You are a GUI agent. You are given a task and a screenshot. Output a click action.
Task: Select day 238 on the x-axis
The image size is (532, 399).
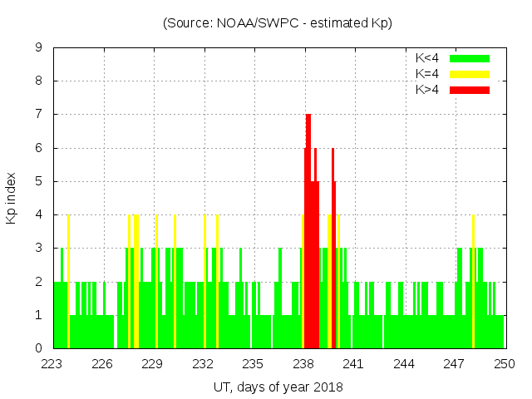303,364
